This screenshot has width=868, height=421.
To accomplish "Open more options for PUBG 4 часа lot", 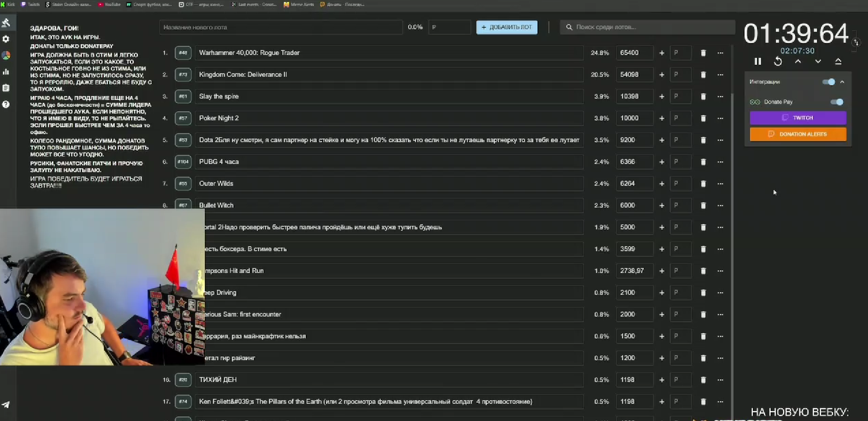I will pyautogui.click(x=720, y=162).
